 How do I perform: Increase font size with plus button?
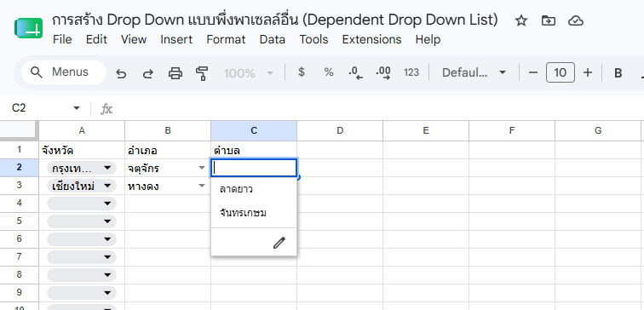588,72
